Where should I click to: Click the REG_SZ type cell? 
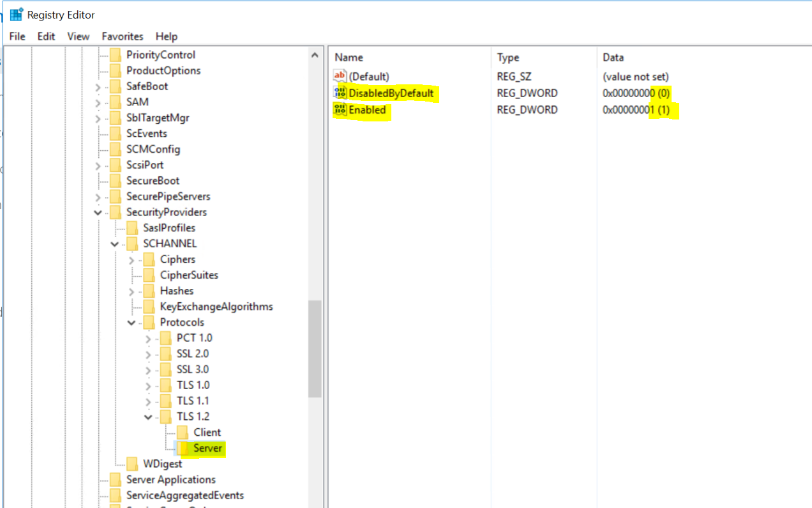[514, 76]
